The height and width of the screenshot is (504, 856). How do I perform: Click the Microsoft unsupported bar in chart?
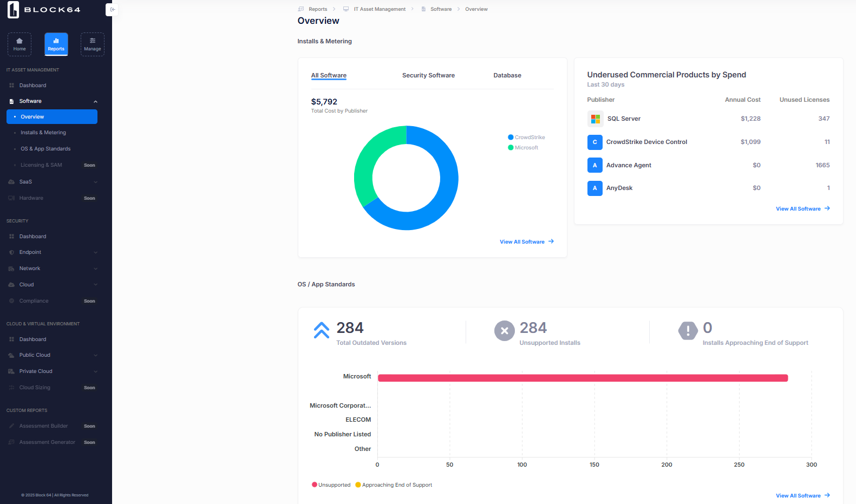pos(583,378)
